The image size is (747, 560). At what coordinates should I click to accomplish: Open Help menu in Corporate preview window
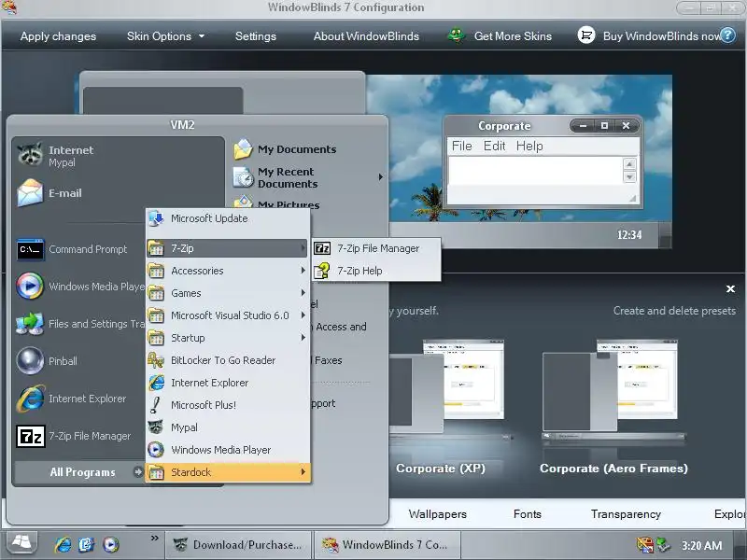point(529,146)
